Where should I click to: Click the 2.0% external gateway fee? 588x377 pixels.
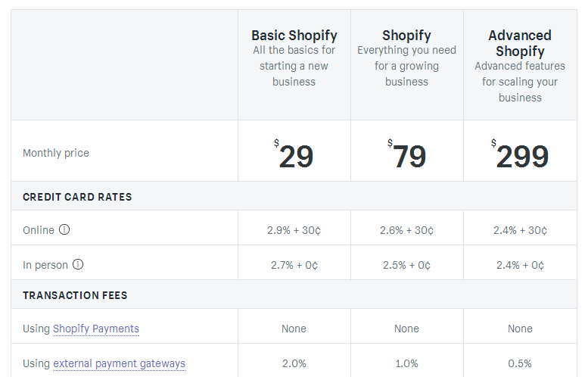(x=294, y=363)
